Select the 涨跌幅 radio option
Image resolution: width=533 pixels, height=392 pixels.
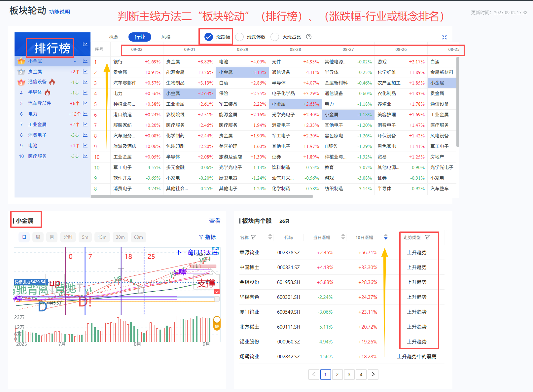[209, 37]
